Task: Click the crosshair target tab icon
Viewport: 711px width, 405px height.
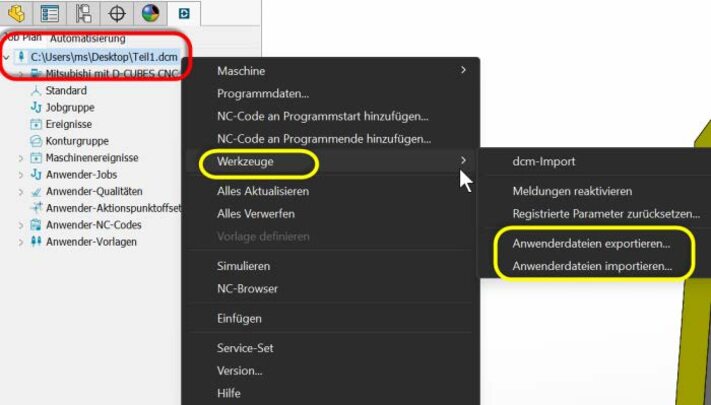Action: point(116,13)
